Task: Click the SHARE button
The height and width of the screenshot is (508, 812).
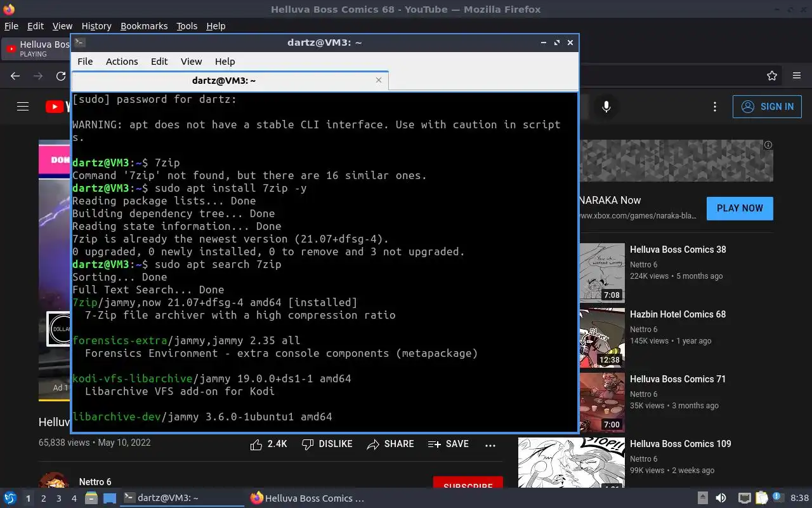Action: [390, 444]
